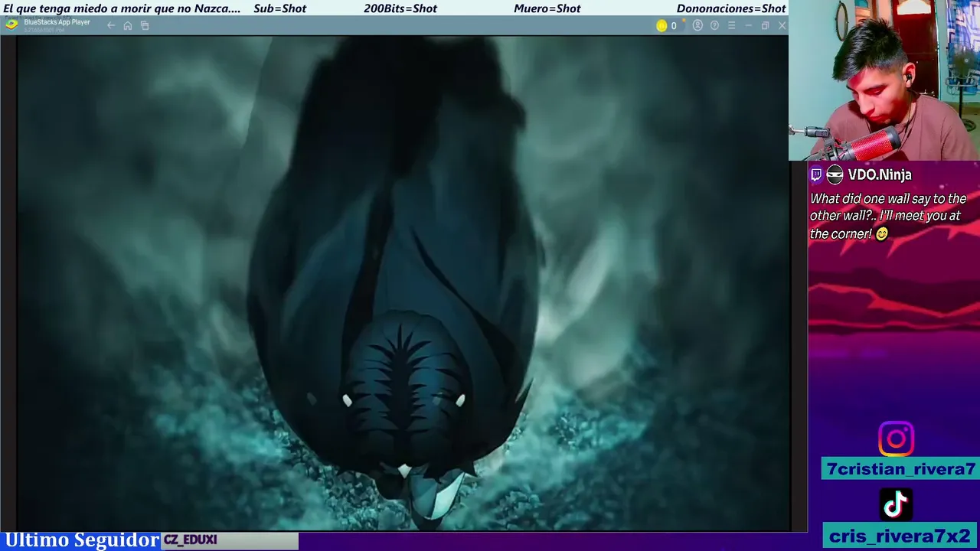This screenshot has width=980, height=551.
Task: Click the Dononaciones=Shot banner text
Action: click(x=731, y=8)
